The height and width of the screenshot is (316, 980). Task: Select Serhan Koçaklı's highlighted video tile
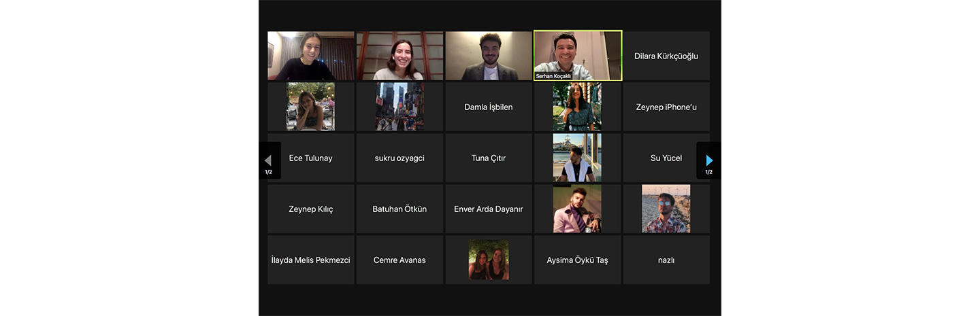click(x=577, y=56)
